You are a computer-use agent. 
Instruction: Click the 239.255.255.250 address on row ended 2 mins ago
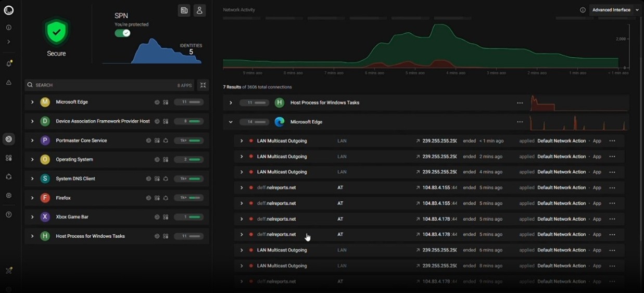440,157
